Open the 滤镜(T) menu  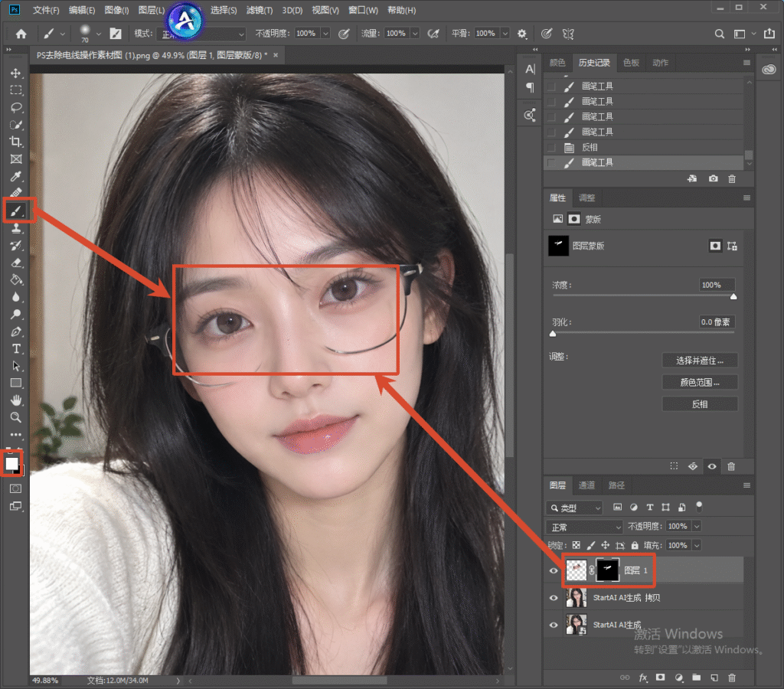260,10
